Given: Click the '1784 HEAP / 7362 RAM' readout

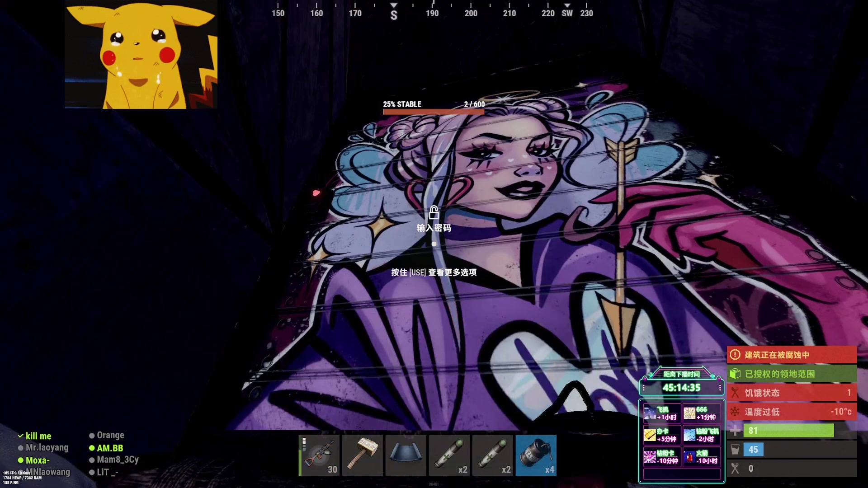Looking at the screenshot, I should [x=22, y=478].
